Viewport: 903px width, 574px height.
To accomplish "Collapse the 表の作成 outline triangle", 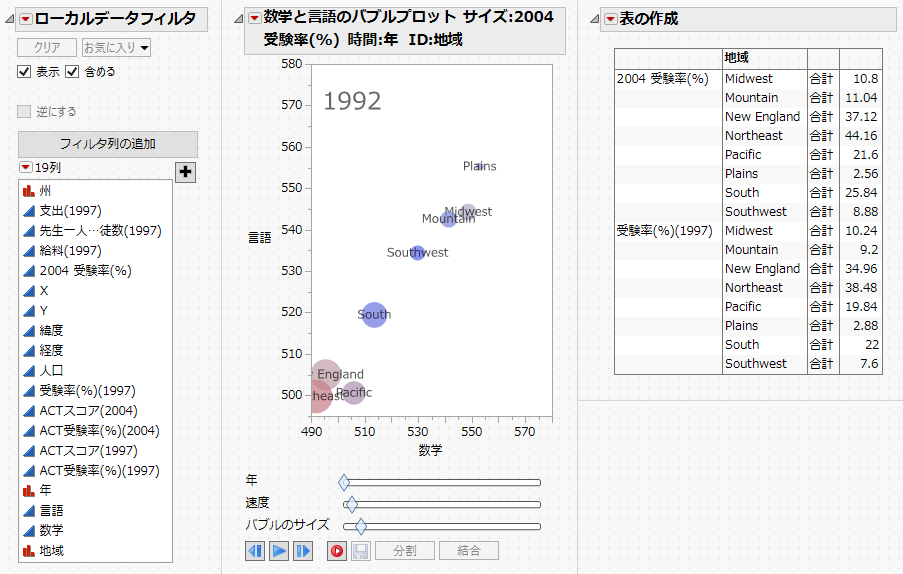I will click(594, 20).
